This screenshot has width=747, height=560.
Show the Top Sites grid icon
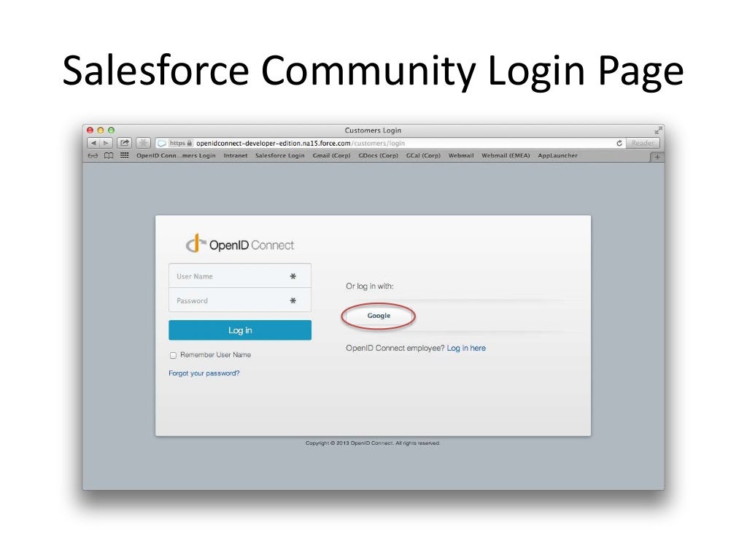coord(124,155)
